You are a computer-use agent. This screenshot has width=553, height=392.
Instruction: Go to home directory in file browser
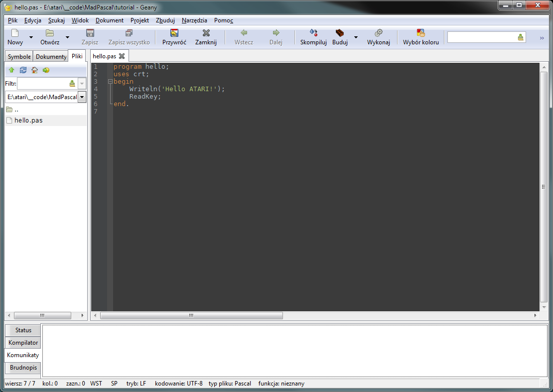point(34,70)
